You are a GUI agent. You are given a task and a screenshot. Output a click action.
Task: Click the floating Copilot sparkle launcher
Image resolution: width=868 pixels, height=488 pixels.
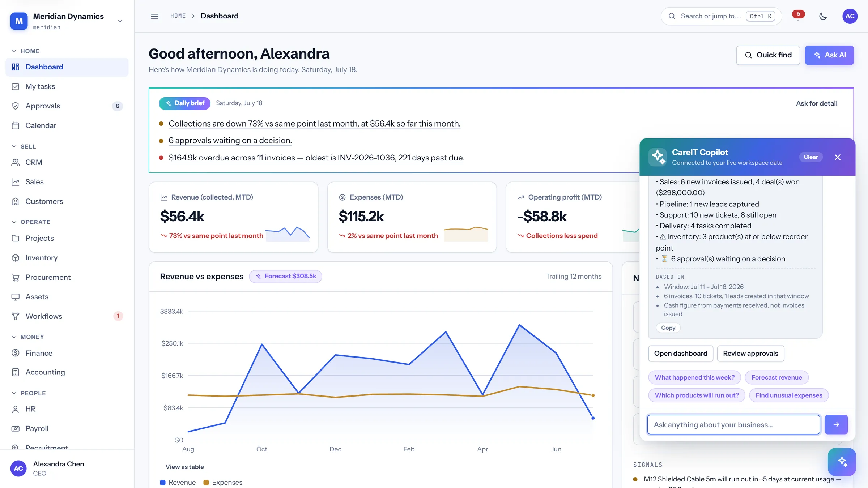842,462
